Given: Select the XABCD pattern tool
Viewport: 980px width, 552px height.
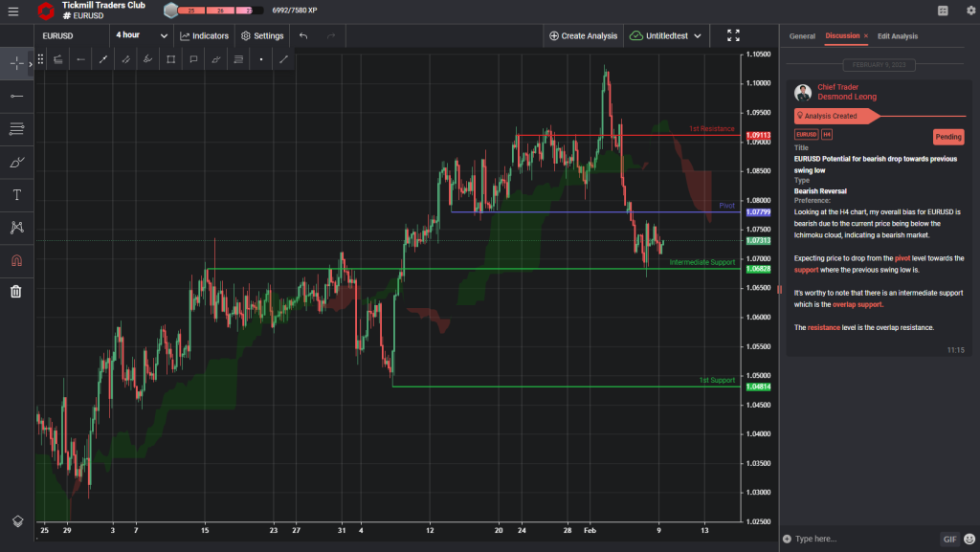Looking at the screenshot, I should coord(15,227).
